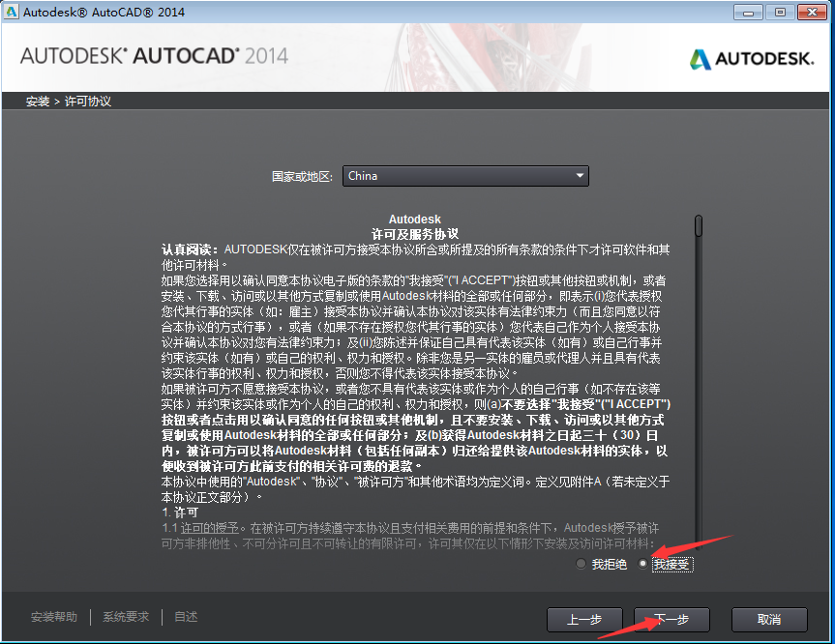
Task: Click the Autodesk title above the agreement
Action: point(415,220)
